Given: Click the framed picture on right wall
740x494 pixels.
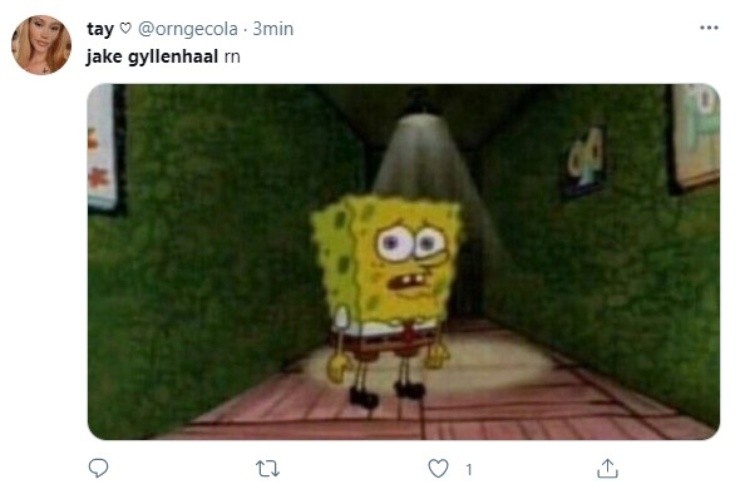Looking at the screenshot, I should point(695,136).
